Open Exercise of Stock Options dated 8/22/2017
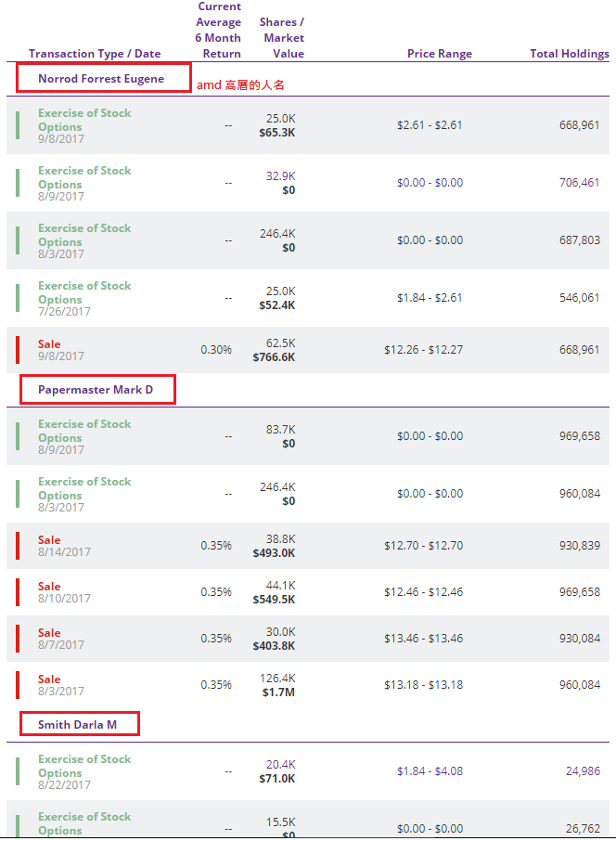Viewport: 616px width, 841px height. [x=84, y=766]
